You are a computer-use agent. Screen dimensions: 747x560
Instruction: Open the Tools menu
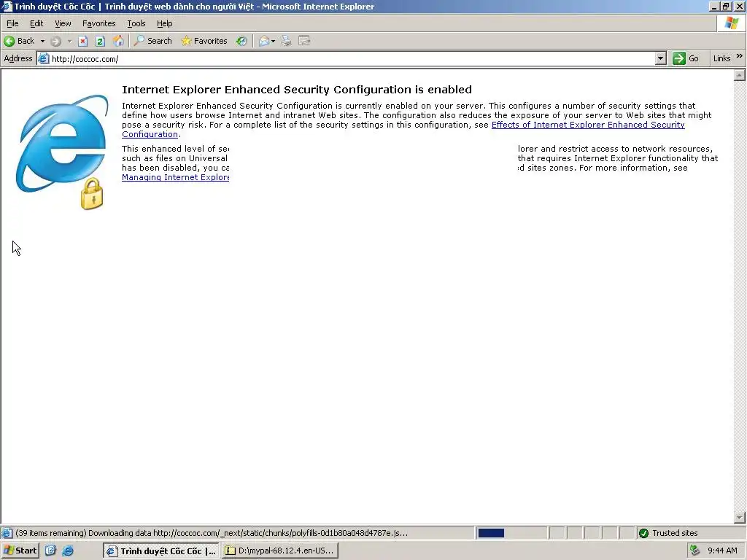click(x=136, y=23)
